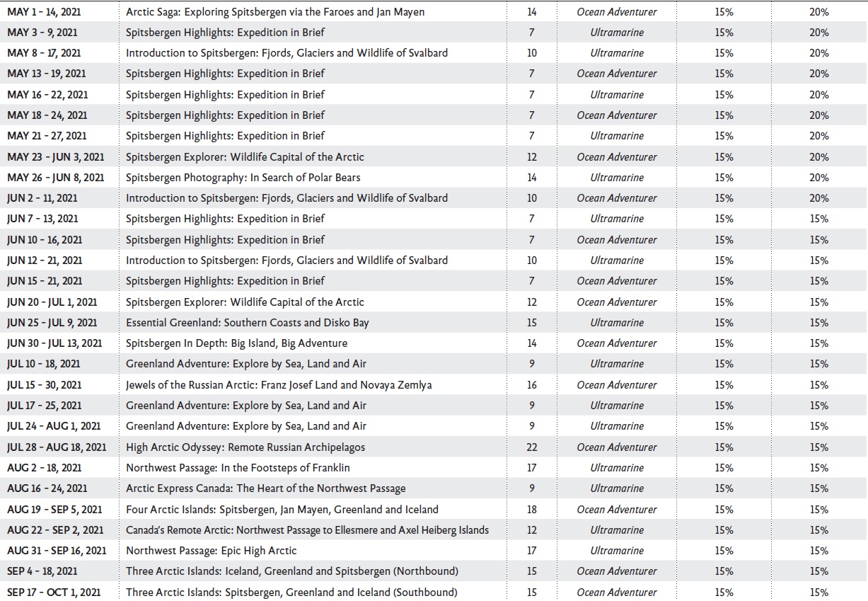Select the SEP 4 - 18, 2021 date
This screenshot has height=601, width=868.
[x=42, y=571]
